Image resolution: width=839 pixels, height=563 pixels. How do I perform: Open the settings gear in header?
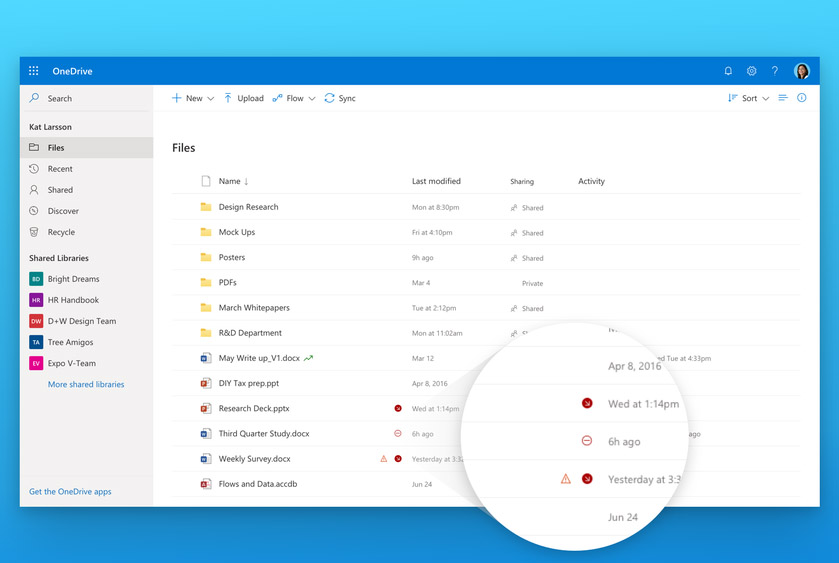(x=751, y=71)
